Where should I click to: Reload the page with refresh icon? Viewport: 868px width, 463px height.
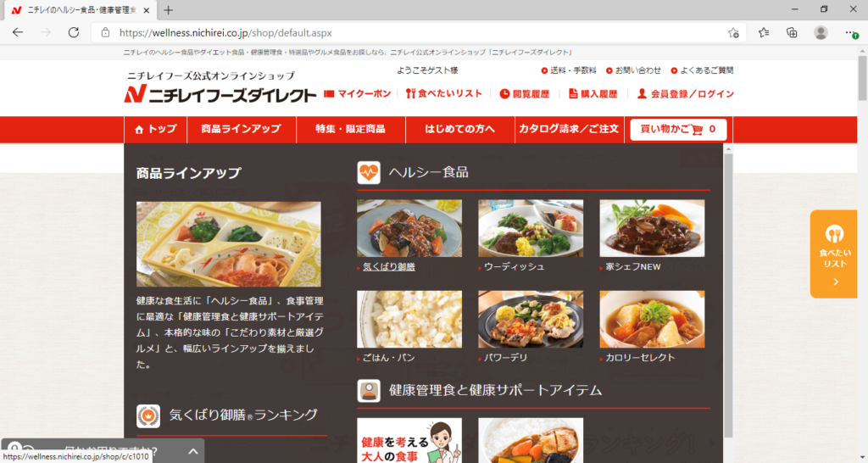click(x=73, y=33)
